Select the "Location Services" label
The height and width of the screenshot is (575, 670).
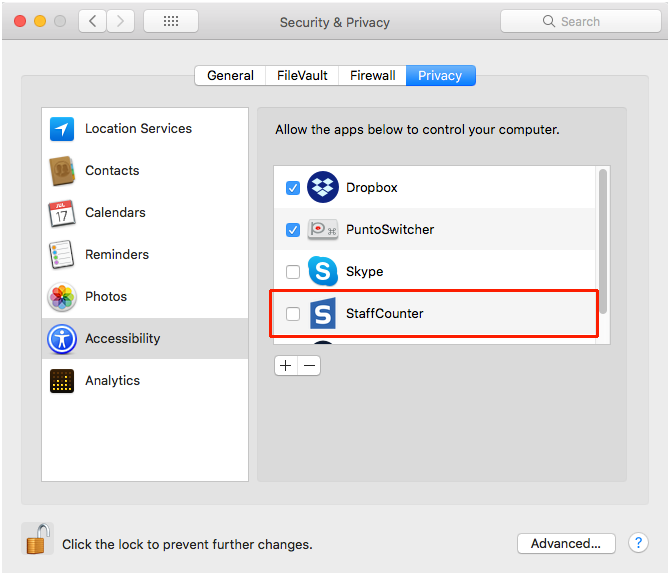(x=138, y=129)
